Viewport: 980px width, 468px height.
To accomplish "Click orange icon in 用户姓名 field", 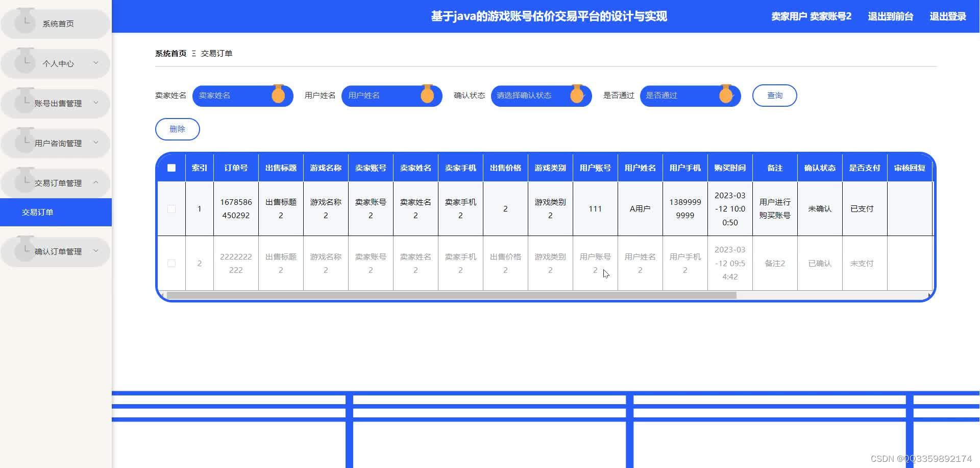I will [427, 94].
